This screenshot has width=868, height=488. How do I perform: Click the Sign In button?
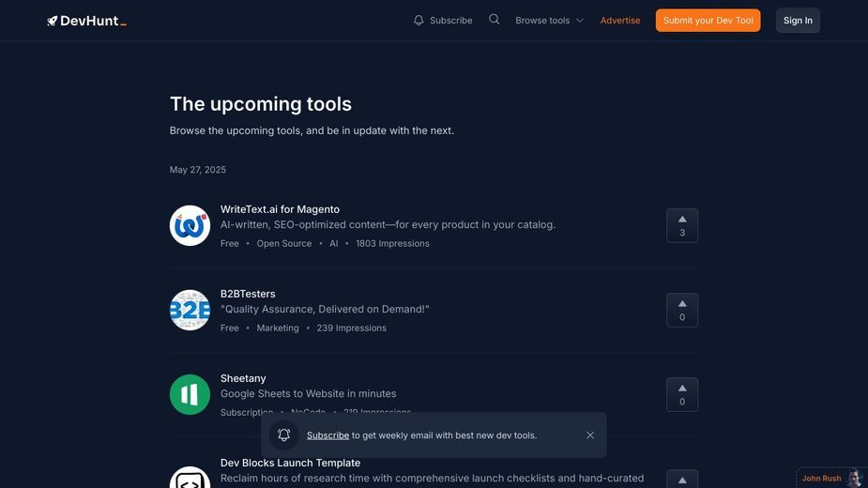click(798, 21)
